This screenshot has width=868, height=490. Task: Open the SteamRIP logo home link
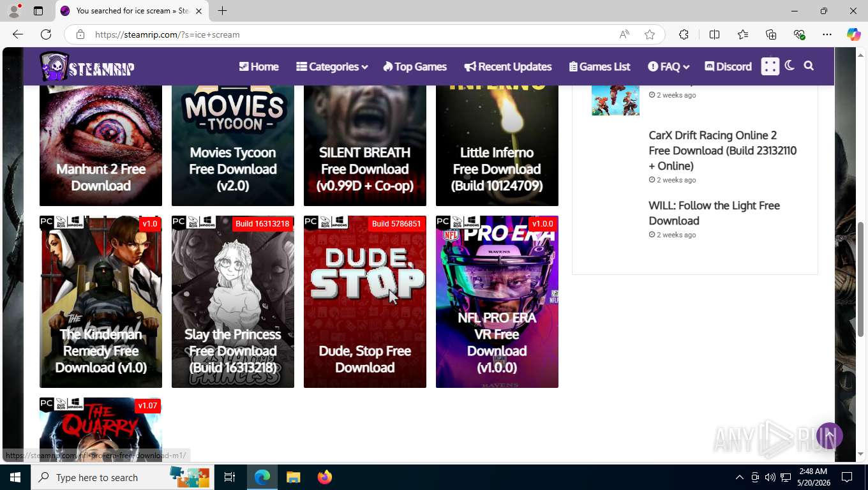(87, 66)
